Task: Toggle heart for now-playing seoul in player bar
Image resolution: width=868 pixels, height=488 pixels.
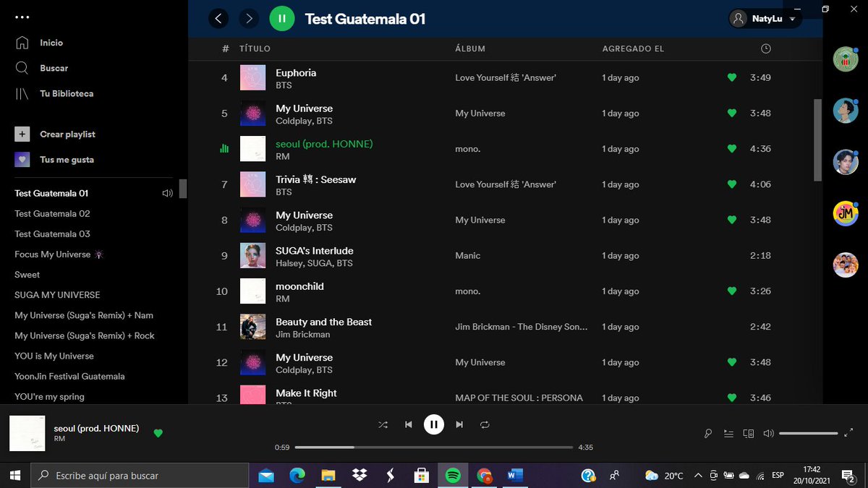Action: tap(158, 433)
